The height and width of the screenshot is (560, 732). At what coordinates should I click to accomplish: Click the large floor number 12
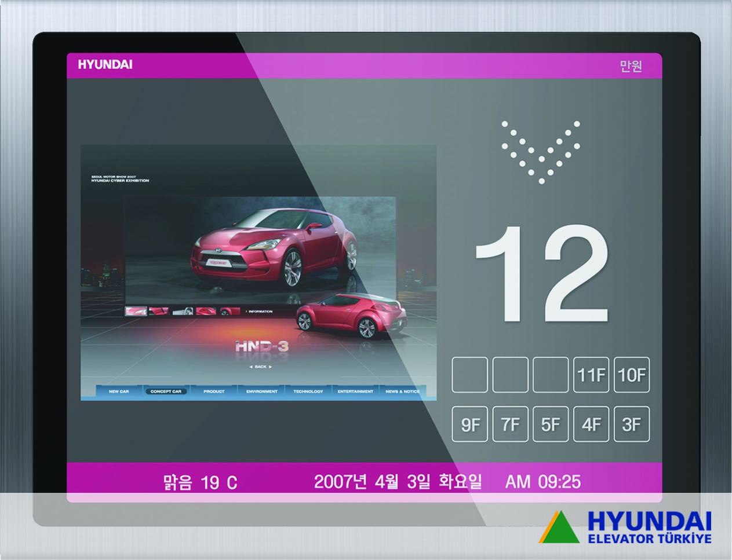[541, 273]
